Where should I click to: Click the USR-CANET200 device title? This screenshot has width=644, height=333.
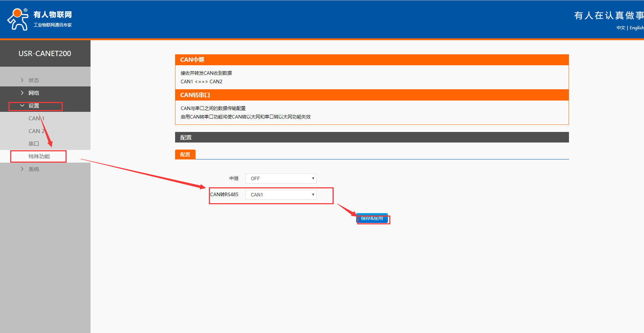(x=45, y=54)
